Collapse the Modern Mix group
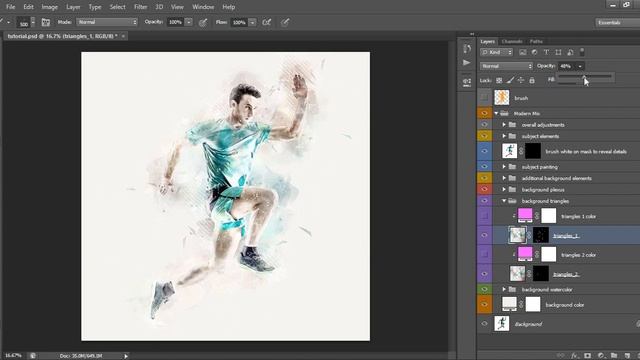The width and height of the screenshot is (640, 360). click(x=496, y=113)
